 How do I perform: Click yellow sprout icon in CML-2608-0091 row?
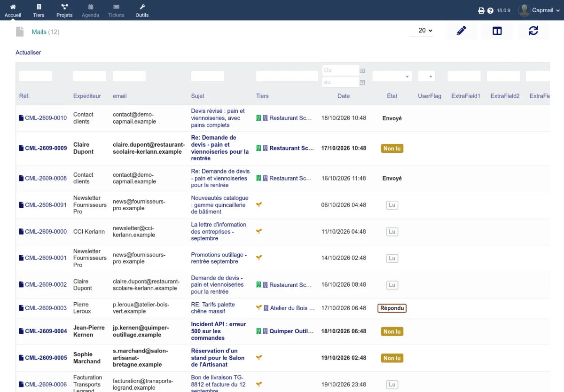[x=259, y=205]
